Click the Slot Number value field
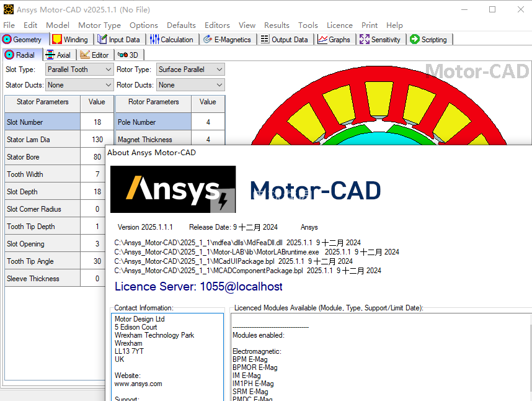 pyautogui.click(x=97, y=122)
